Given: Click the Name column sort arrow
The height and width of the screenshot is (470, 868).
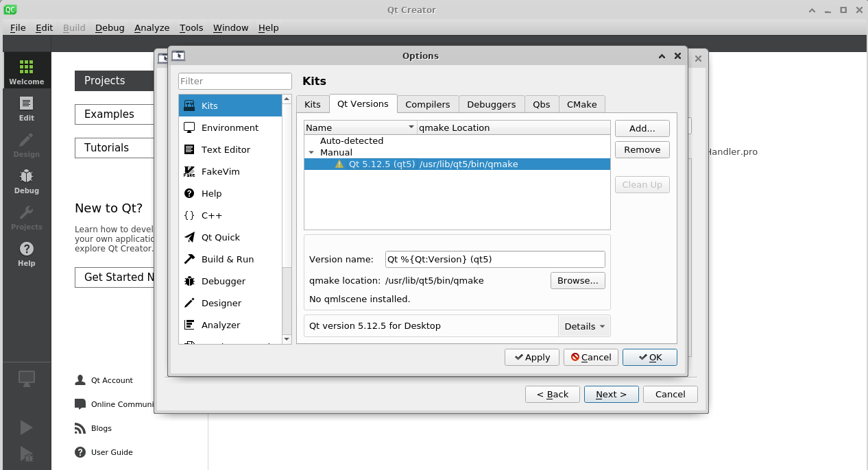Looking at the screenshot, I should (x=411, y=127).
